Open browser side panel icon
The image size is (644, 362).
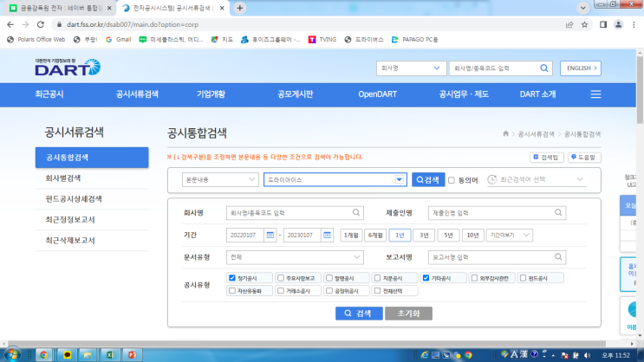[603, 24]
